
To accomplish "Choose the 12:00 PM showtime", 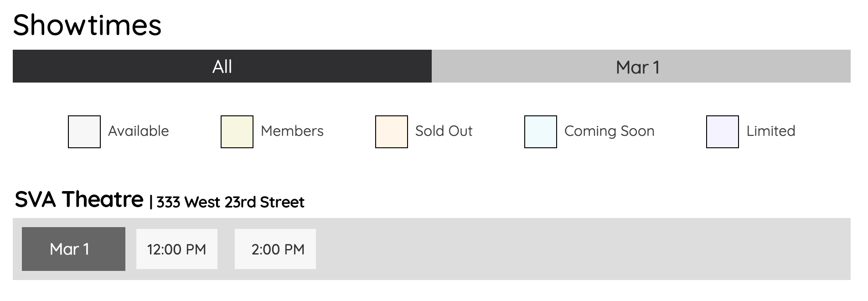I will [177, 249].
